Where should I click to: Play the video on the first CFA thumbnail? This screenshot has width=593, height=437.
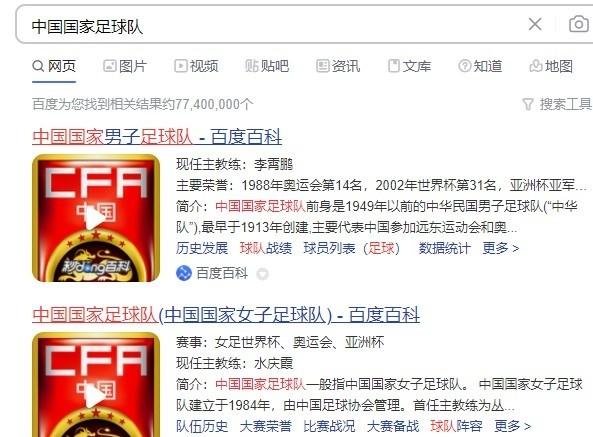[x=96, y=218]
